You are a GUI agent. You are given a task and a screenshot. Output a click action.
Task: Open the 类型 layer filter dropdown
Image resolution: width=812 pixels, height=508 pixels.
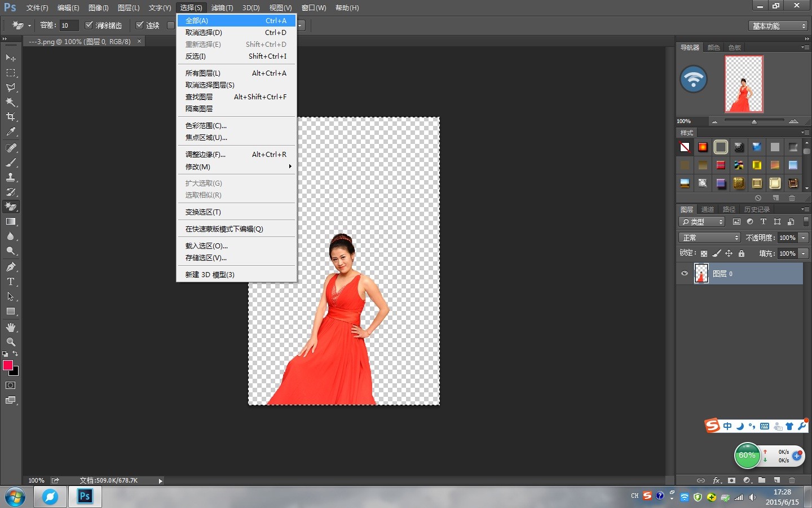click(x=702, y=222)
